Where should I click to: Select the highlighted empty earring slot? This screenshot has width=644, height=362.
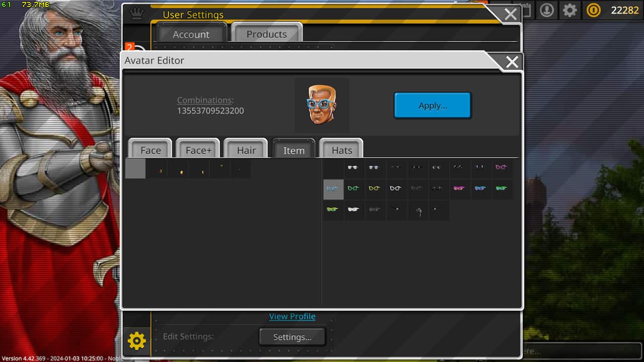click(x=135, y=168)
